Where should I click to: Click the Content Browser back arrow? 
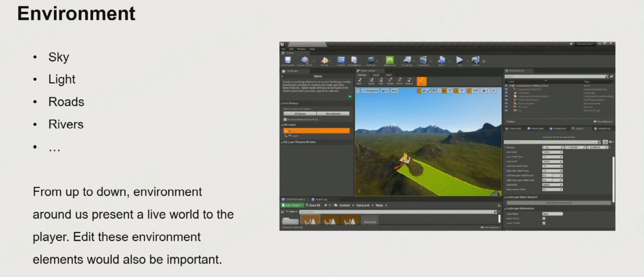(x=325, y=206)
